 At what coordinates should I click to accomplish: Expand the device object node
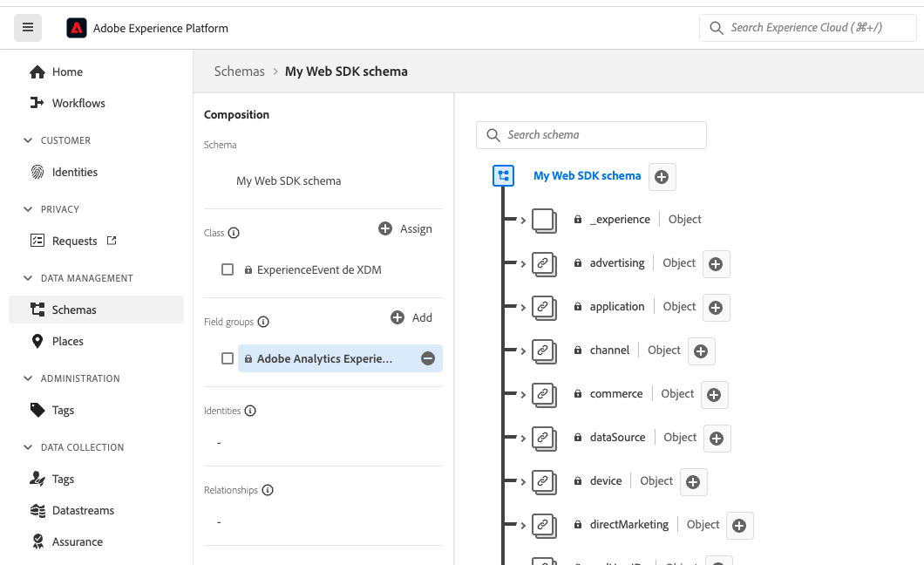[523, 481]
